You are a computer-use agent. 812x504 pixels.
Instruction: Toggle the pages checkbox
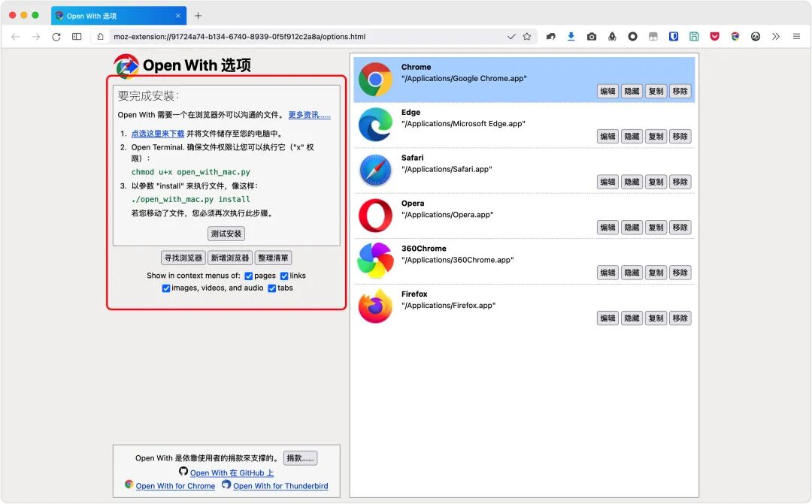249,276
